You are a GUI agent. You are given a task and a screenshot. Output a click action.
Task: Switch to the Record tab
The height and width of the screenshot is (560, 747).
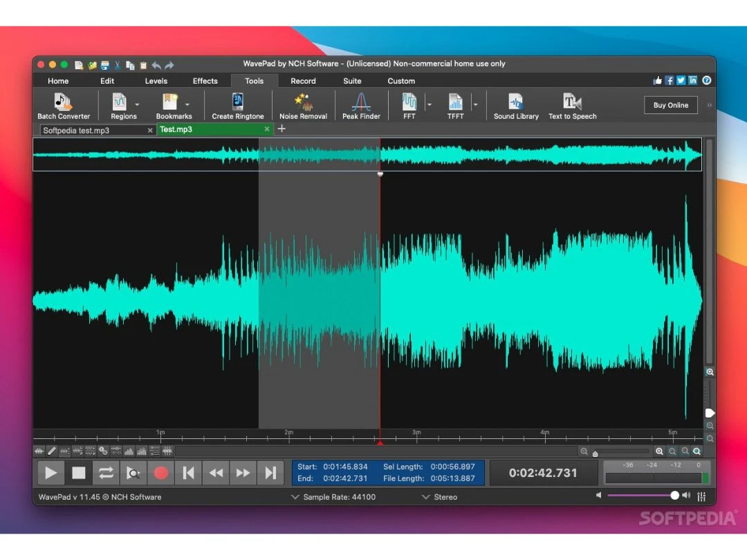[x=303, y=81]
